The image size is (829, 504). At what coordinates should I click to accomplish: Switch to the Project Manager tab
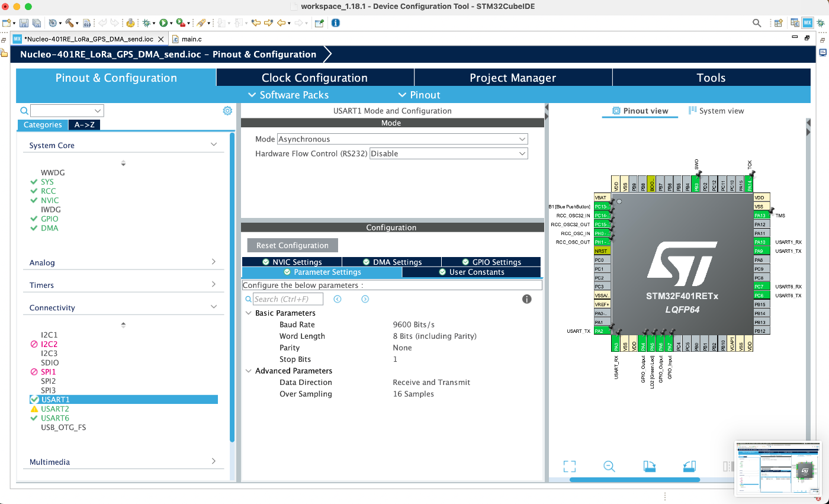pyautogui.click(x=513, y=78)
